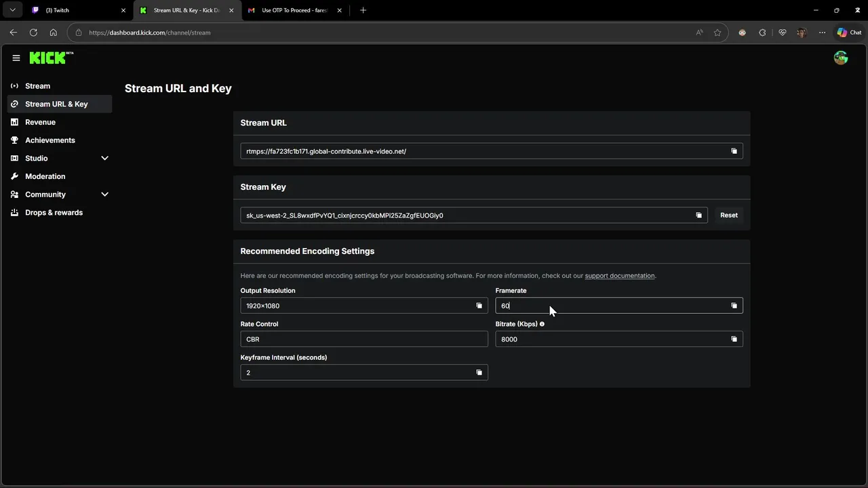Image resolution: width=868 pixels, height=488 pixels.
Task: Click the Bitrate info icon
Action: click(542, 324)
